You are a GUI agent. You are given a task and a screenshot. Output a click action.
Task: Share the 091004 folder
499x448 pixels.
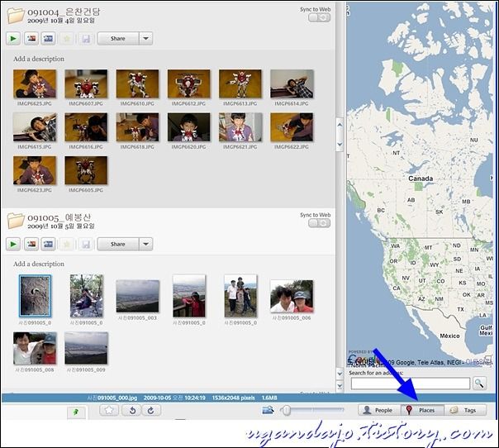pos(118,39)
